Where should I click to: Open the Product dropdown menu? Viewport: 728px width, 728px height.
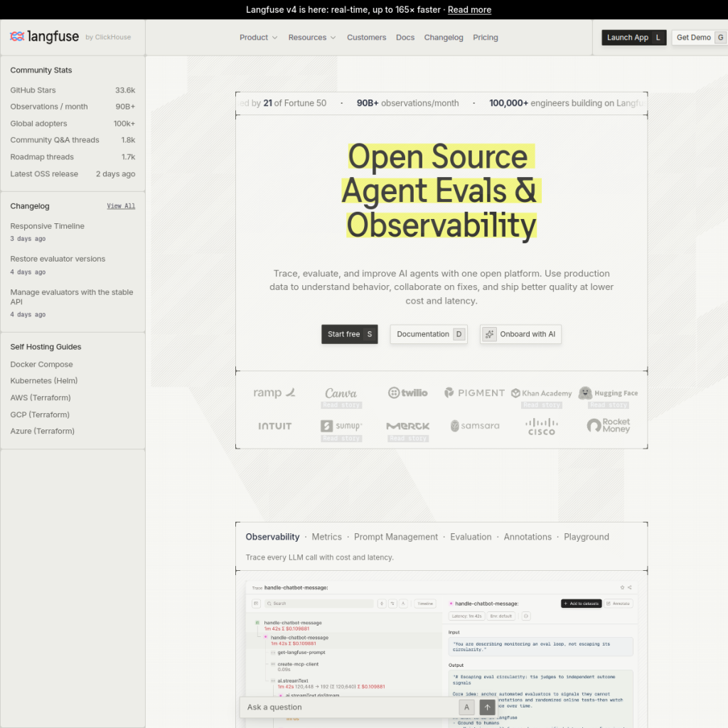coord(259,37)
